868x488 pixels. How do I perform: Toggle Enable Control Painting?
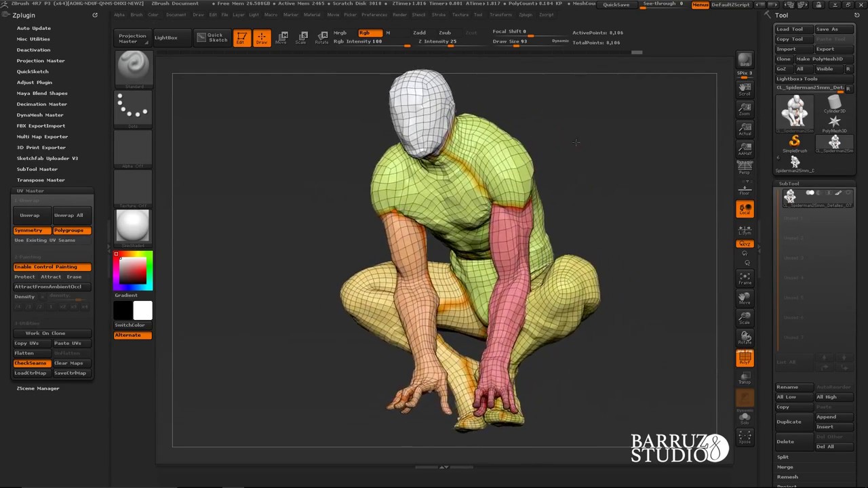point(52,267)
